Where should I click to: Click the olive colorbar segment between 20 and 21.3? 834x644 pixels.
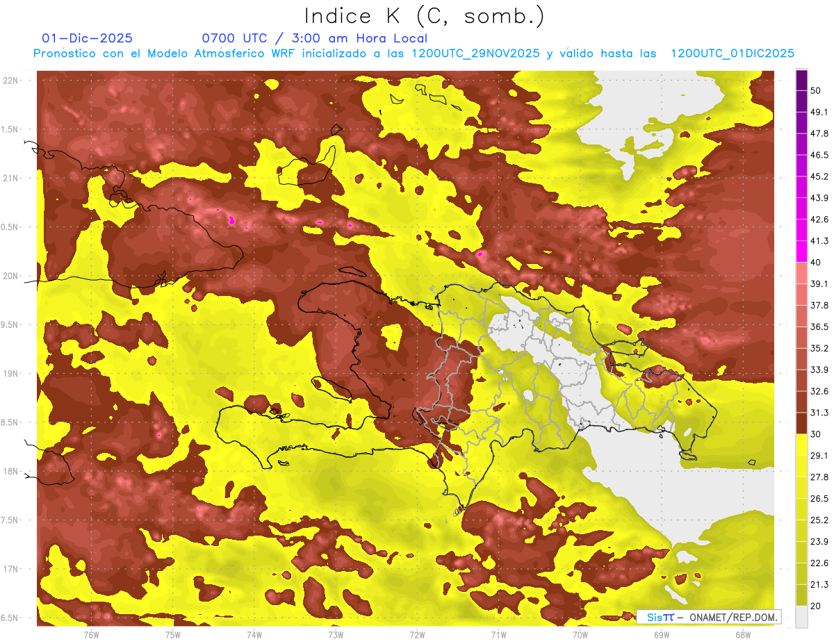tap(801, 595)
